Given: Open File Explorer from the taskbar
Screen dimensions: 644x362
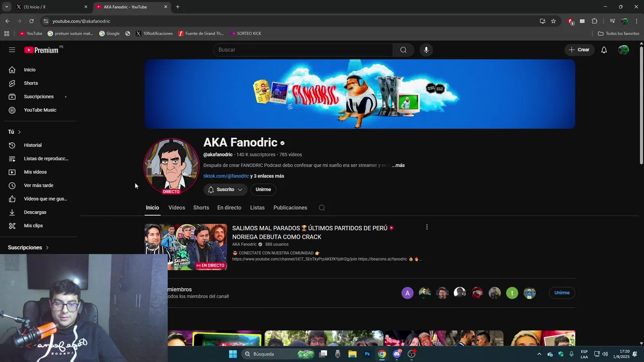Looking at the screenshot, I should [352, 354].
